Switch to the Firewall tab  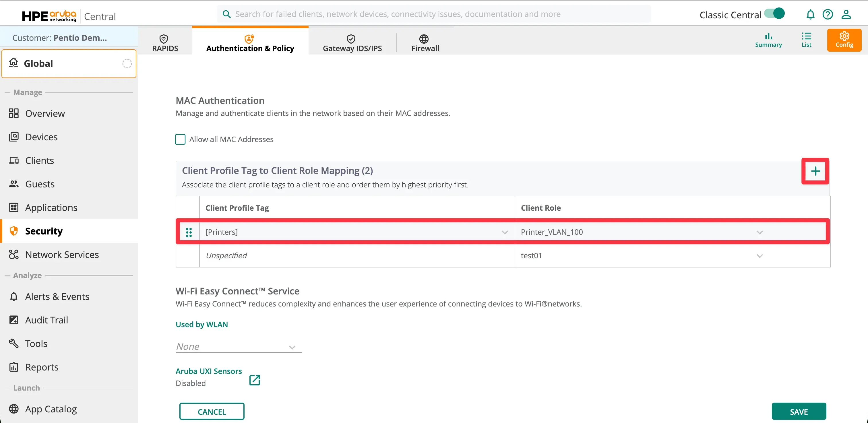[425, 43]
